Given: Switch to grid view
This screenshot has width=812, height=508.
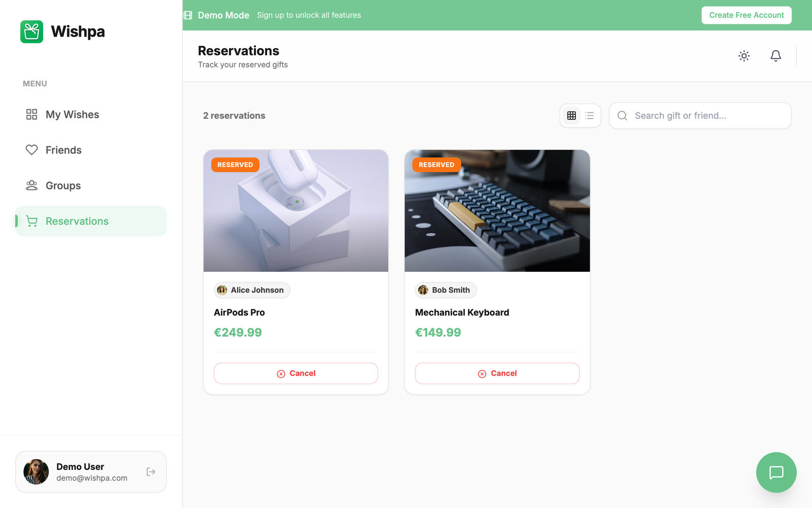Looking at the screenshot, I should coord(571,116).
